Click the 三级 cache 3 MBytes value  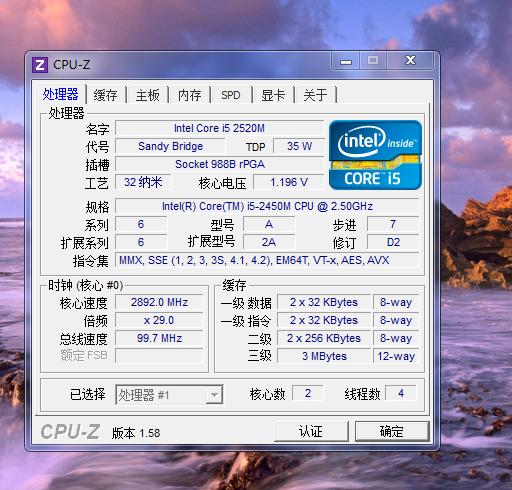(x=324, y=356)
